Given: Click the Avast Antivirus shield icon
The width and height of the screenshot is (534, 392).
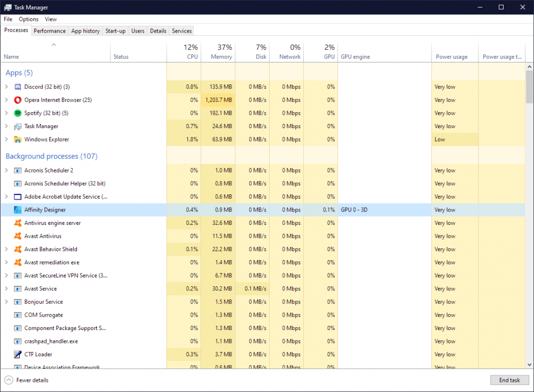Looking at the screenshot, I should click(x=19, y=236).
